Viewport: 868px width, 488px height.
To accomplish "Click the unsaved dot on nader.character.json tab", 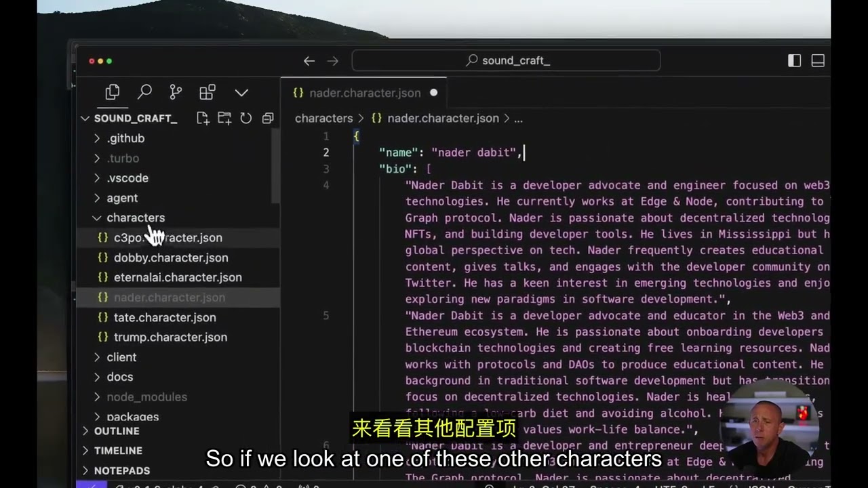I will [x=434, y=93].
